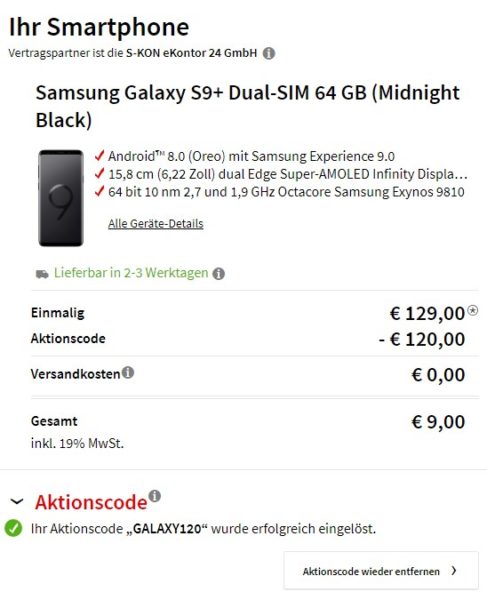This screenshot has height=600, width=487.
Task: Click the Gesamt total price € 9,00
Action: pyautogui.click(x=438, y=422)
